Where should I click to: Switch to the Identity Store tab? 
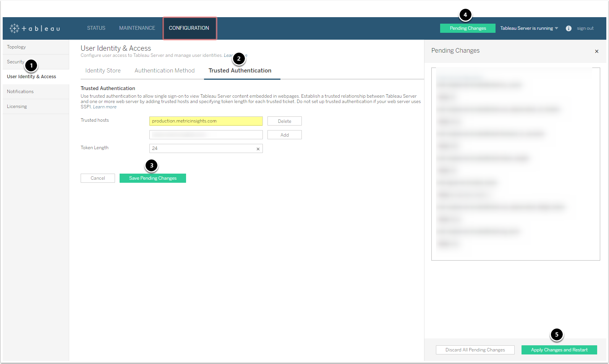pyautogui.click(x=103, y=71)
